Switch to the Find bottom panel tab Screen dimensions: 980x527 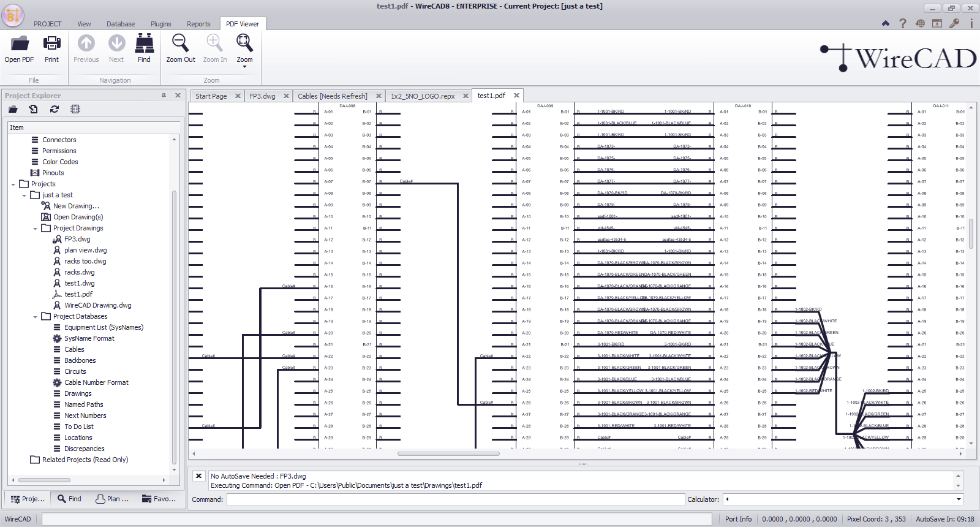click(x=69, y=499)
